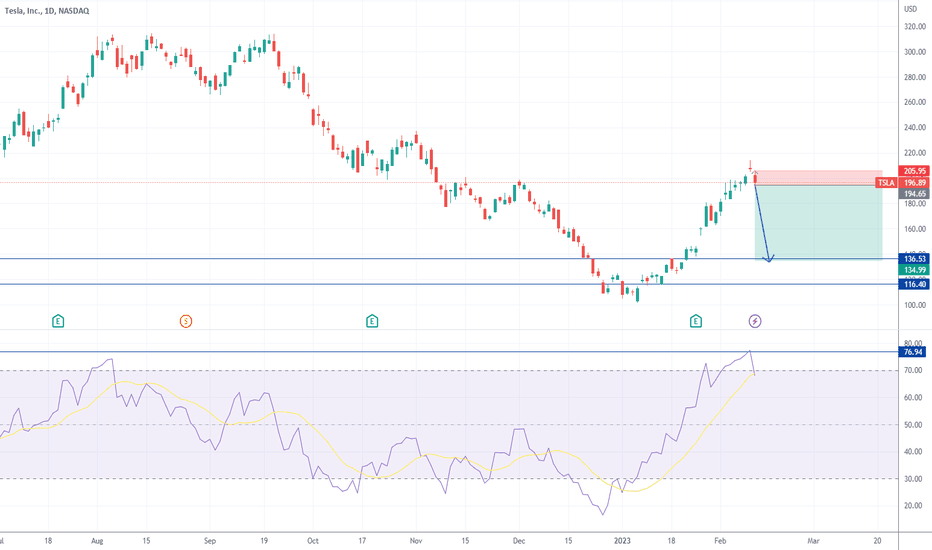Image resolution: width=932 pixels, height=550 pixels.
Task: Click the Aug date on time axis
Action: click(x=97, y=541)
